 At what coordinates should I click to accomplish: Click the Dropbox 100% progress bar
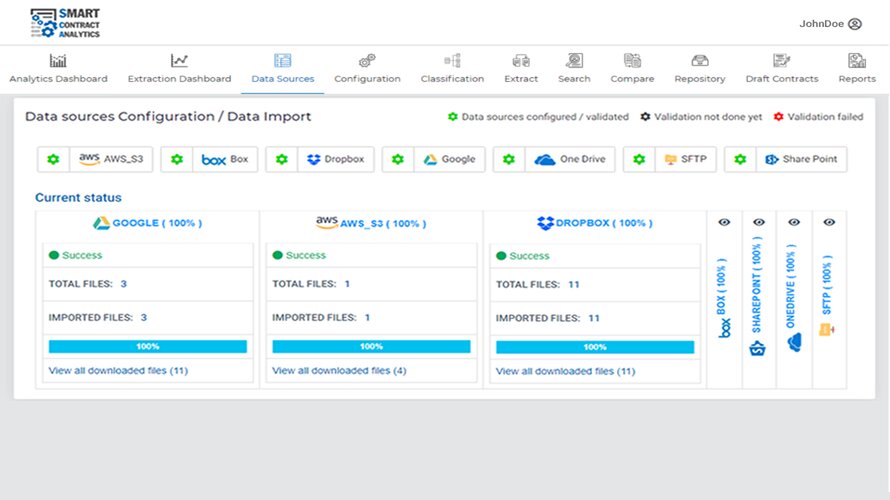pos(594,348)
